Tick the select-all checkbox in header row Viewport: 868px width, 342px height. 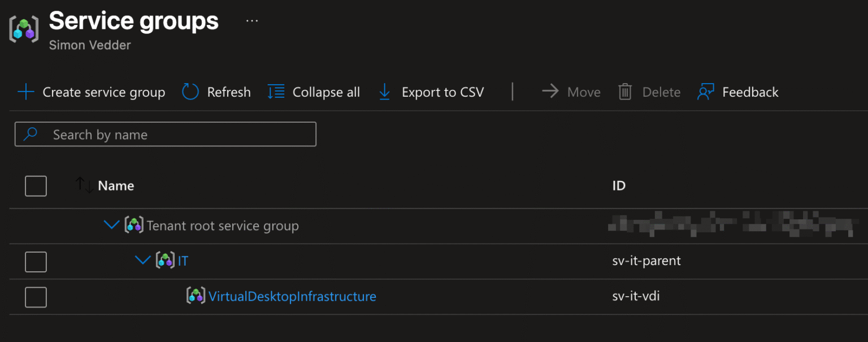point(36,186)
